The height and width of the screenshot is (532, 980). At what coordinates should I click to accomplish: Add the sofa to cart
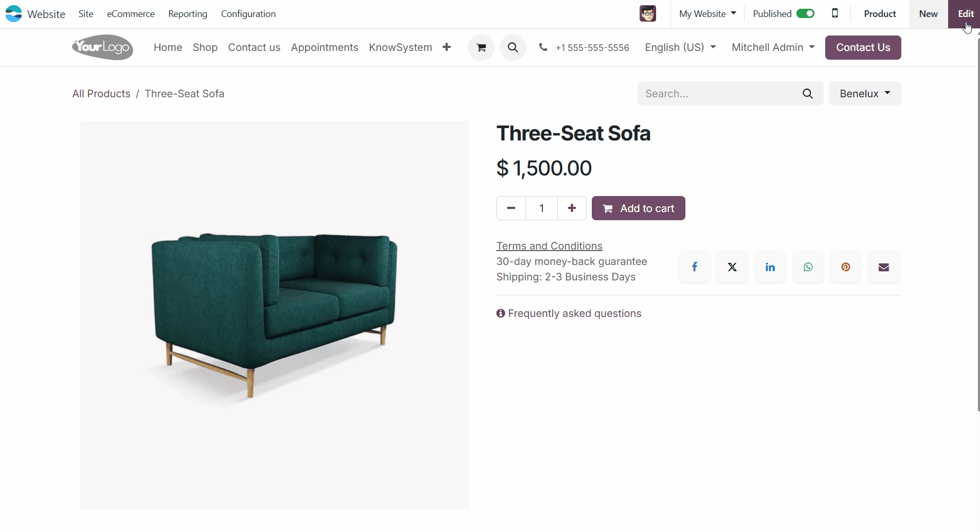pos(639,208)
